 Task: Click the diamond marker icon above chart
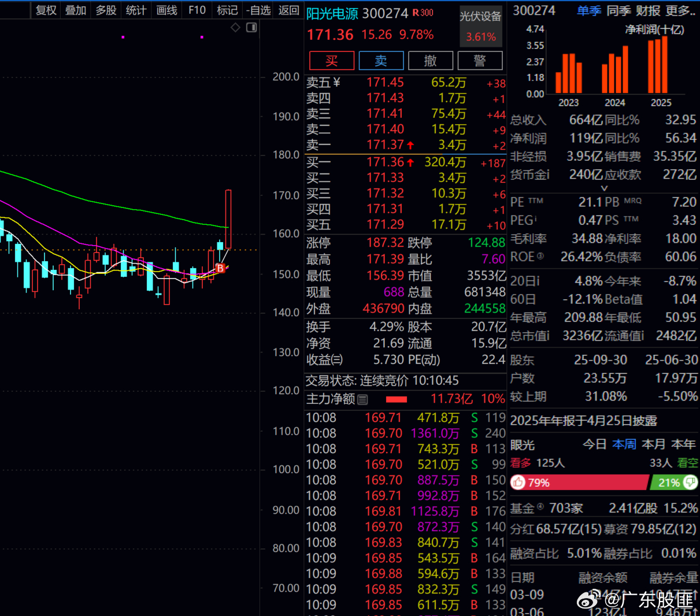tap(235, 28)
